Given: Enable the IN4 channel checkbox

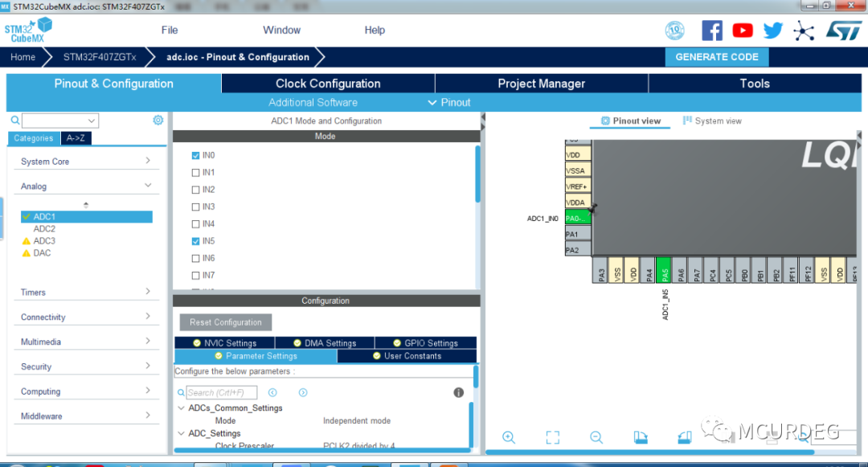Looking at the screenshot, I should click(195, 224).
